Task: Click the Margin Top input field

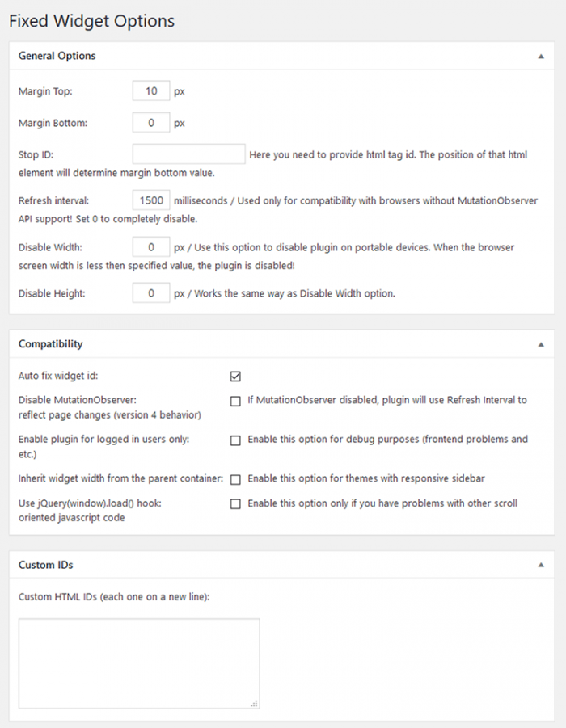Action: [151, 91]
